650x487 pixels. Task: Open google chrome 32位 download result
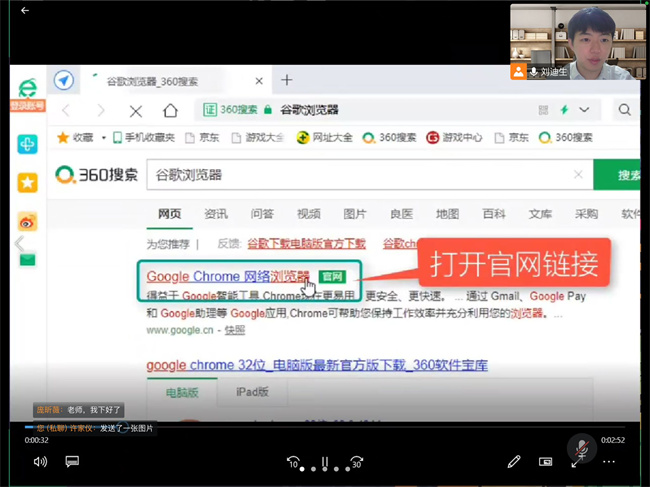[x=317, y=365]
